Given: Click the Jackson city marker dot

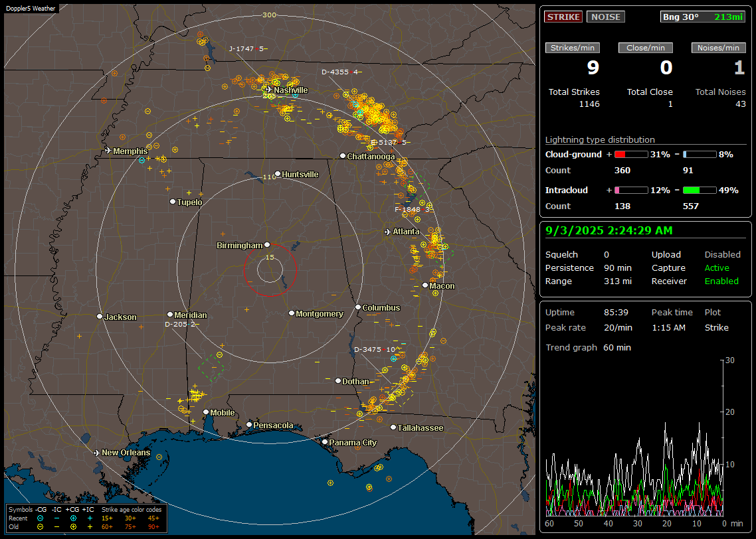Looking at the screenshot, I should coord(100,317).
